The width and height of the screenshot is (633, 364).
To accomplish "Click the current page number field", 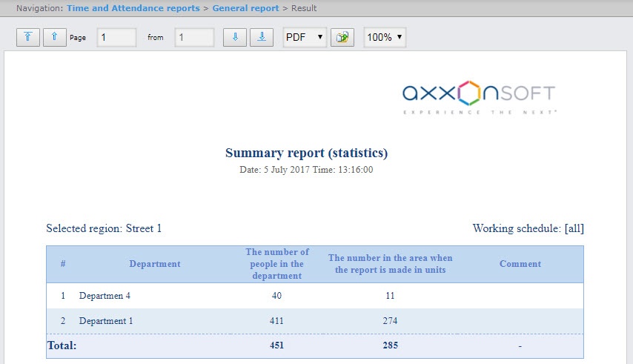I will 116,38.
